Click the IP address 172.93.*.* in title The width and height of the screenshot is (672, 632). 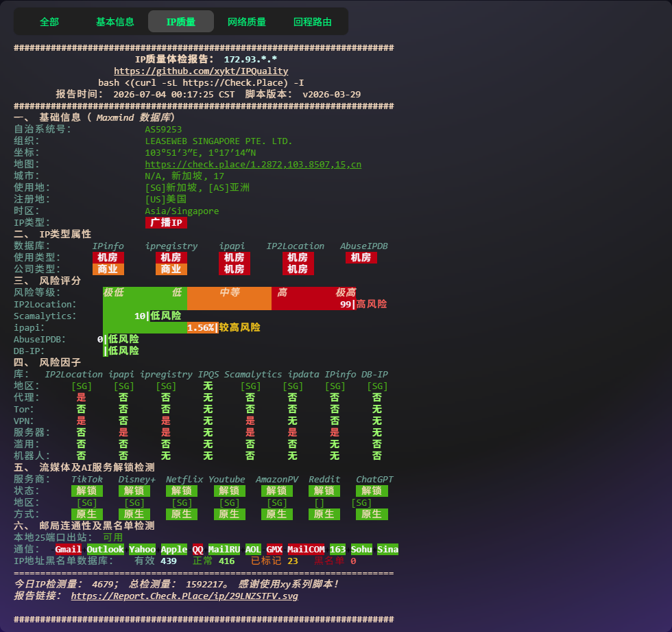(x=250, y=59)
